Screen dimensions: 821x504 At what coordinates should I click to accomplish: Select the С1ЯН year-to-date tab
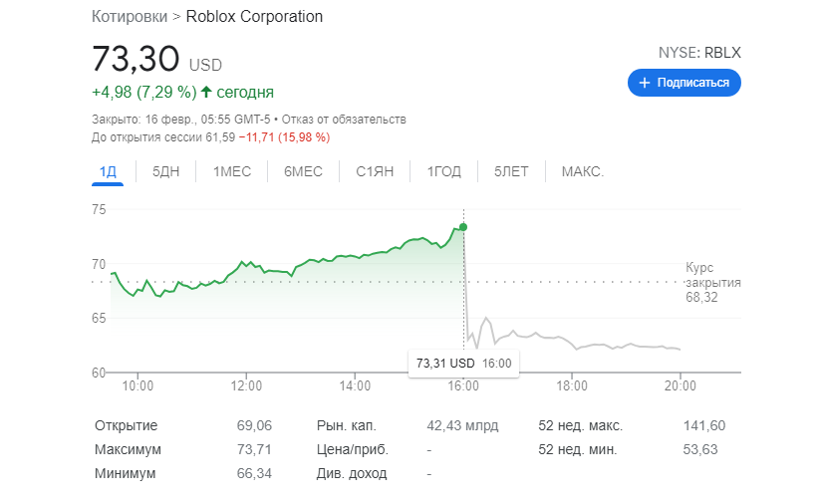click(x=375, y=171)
